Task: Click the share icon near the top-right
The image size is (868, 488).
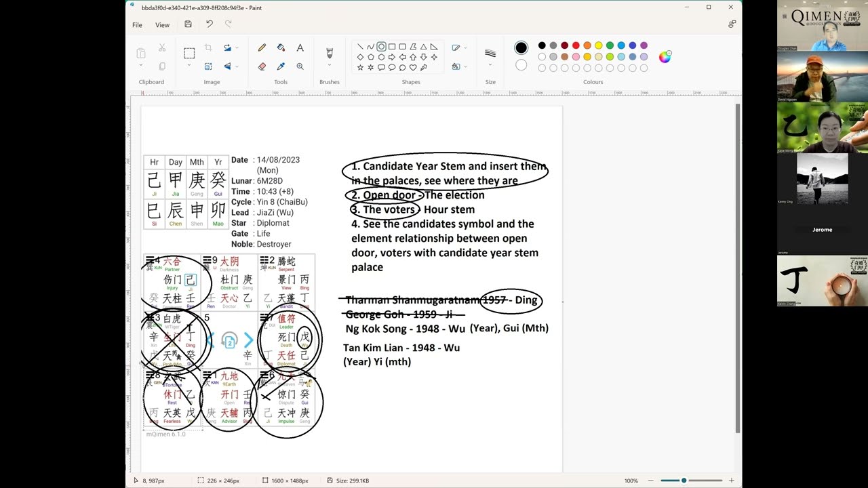Action: click(x=732, y=24)
